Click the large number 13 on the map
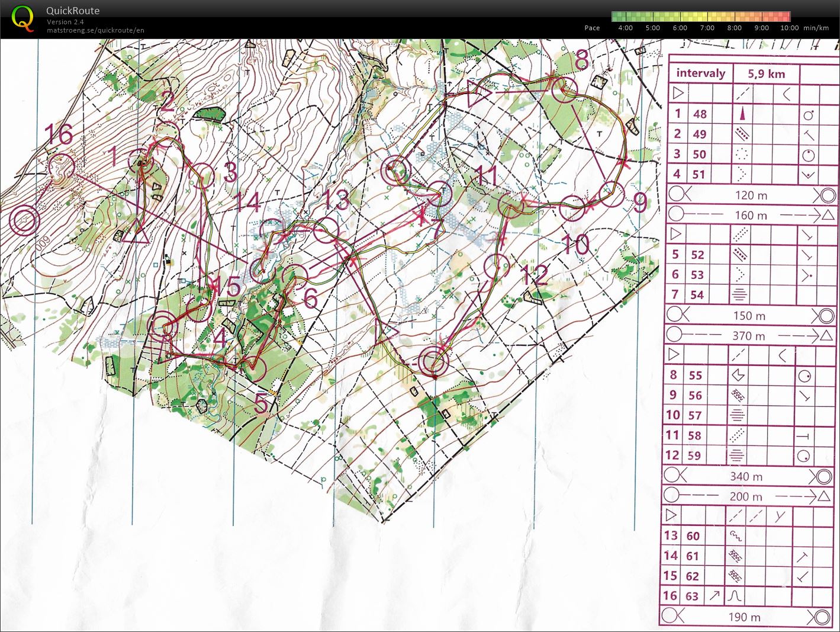 click(334, 200)
